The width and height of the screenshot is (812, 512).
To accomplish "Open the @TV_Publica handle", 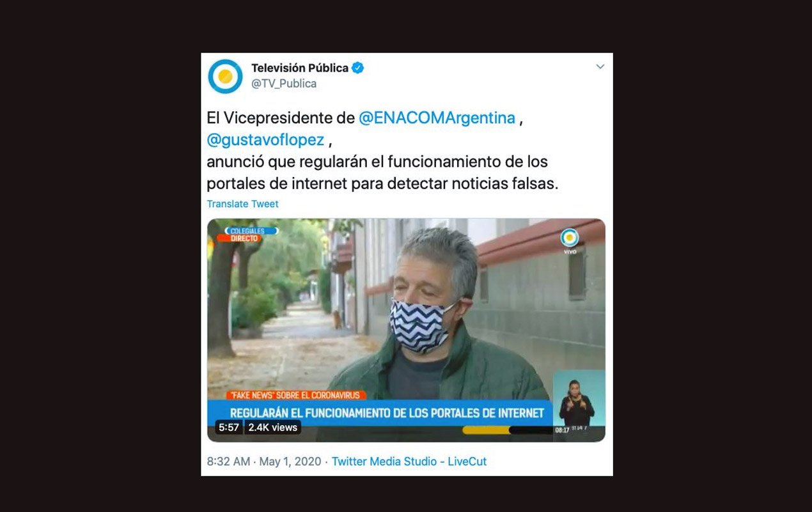I will coord(284,84).
